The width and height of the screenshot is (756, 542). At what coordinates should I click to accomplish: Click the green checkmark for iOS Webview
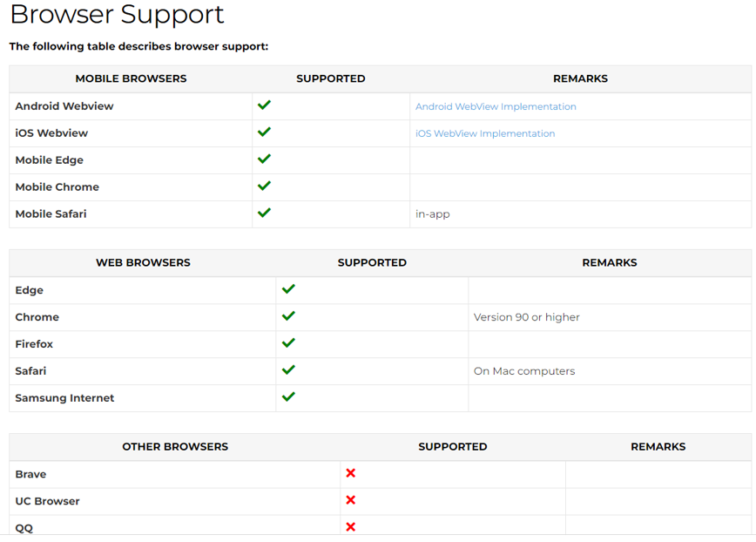click(264, 132)
